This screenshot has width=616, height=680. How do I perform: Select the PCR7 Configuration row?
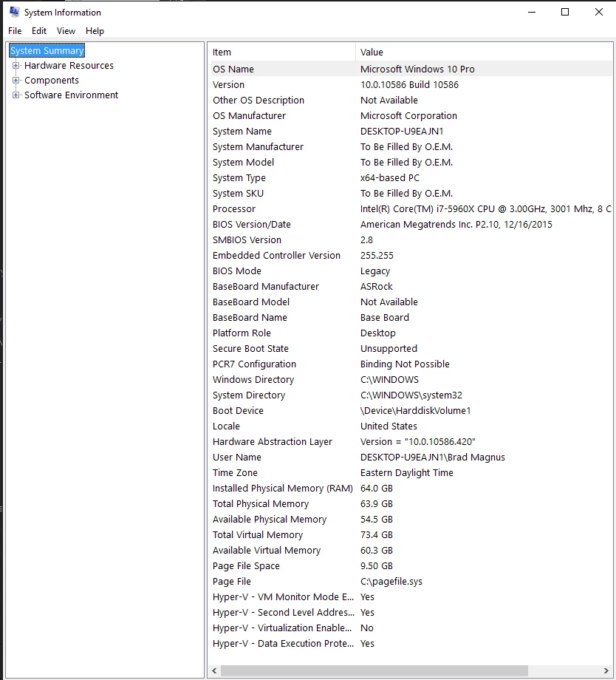pyautogui.click(x=410, y=364)
